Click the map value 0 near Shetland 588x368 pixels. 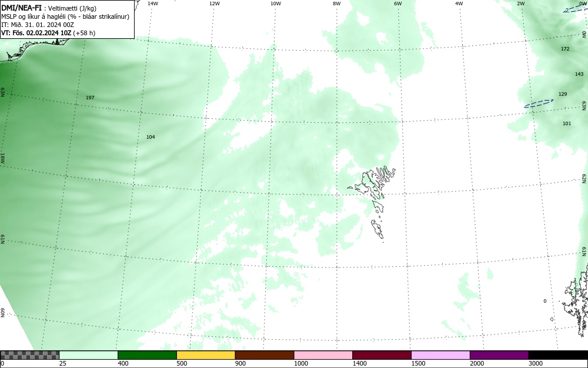pos(545,302)
